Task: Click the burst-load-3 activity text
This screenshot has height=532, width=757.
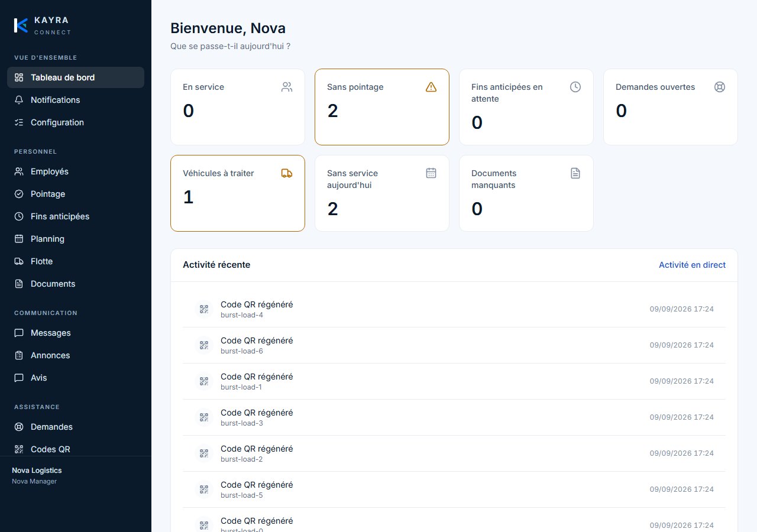Action: 242,423
